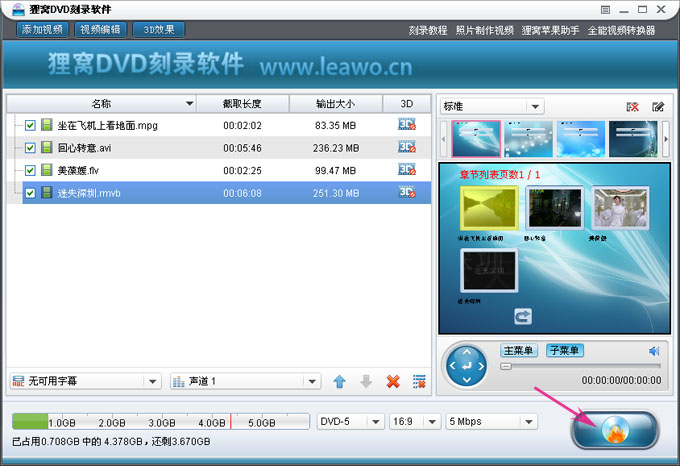Viewport: 680px width, 466px height.
Task: Select the second menu template thumbnail
Action: [529, 139]
